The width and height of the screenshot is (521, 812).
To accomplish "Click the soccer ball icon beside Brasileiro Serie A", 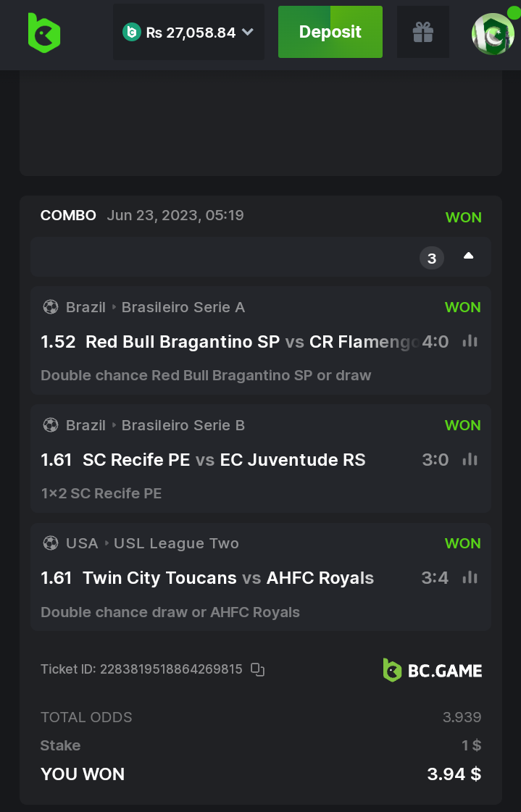I will coord(50,307).
